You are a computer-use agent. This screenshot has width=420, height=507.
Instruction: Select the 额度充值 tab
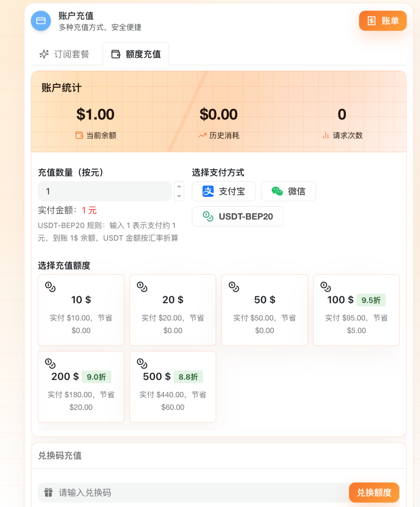(136, 54)
